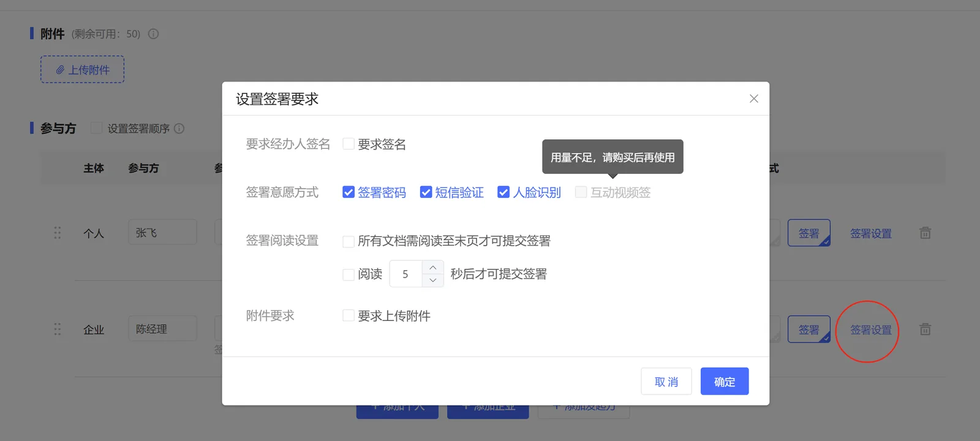This screenshot has width=980, height=441.
Task: Click 上传附件 button
Action: coord(82,69)
